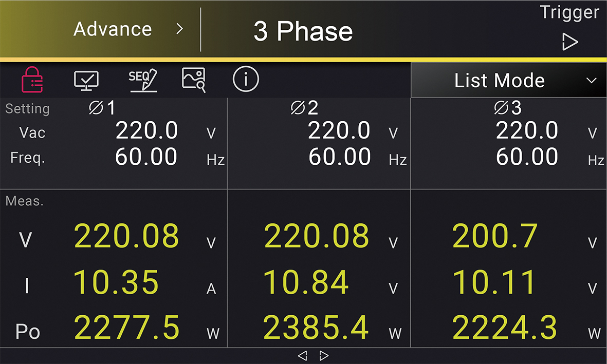Select the phase 2 current reading 10.84
Image resolution: width=607 pixels, height=364 pixels.
coord(306,282)
